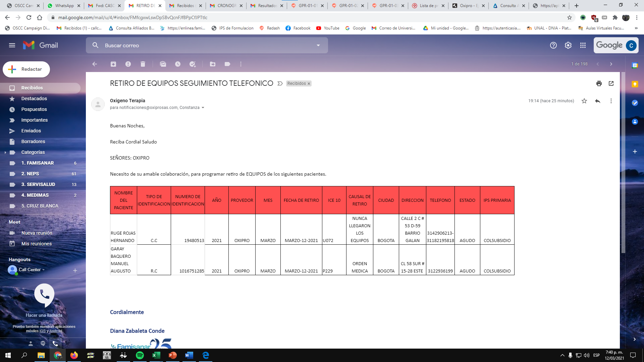Open message more options next to reply

pyautogui.click(x=611, y=101)
